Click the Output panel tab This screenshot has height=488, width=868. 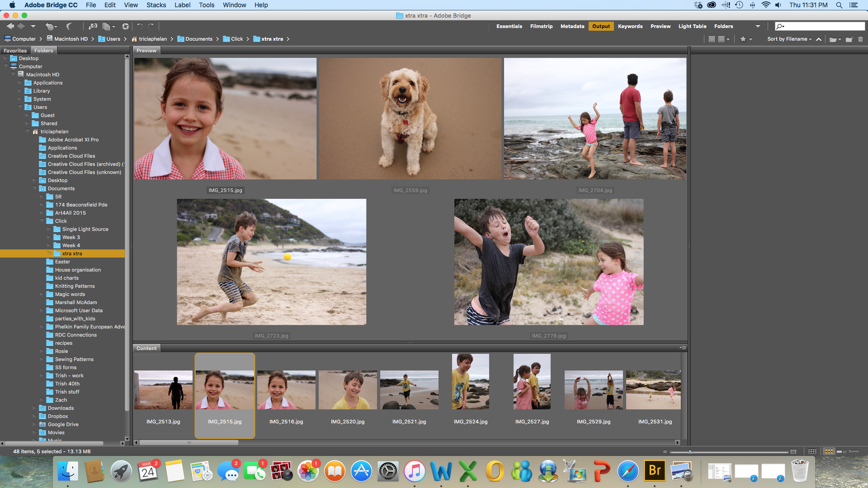pyautogui.click(x=600, y=26)
